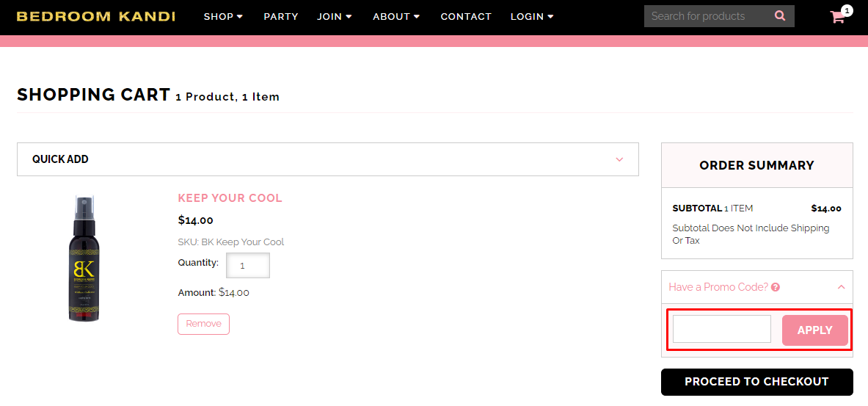Click the SHOPPING CART heading
This screenshot has width=868, height=406.
tap(94, 95)
